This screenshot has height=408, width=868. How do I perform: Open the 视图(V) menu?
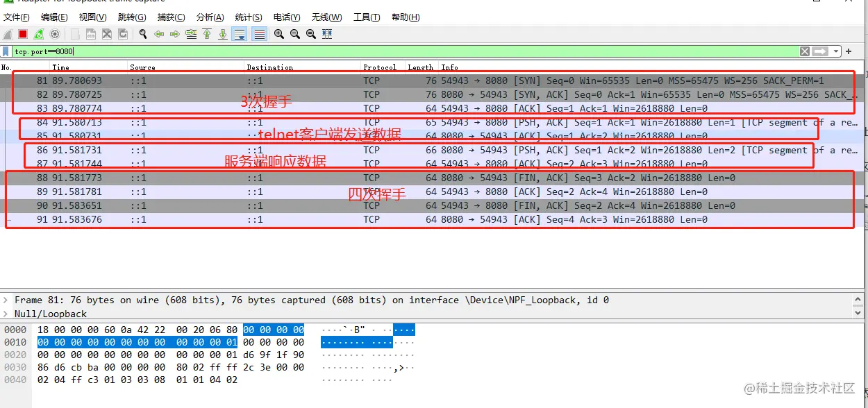click(93, 17)
